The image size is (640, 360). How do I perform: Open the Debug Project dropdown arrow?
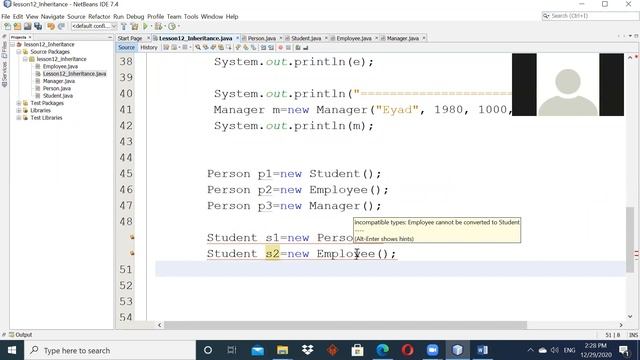pos(164,27)
